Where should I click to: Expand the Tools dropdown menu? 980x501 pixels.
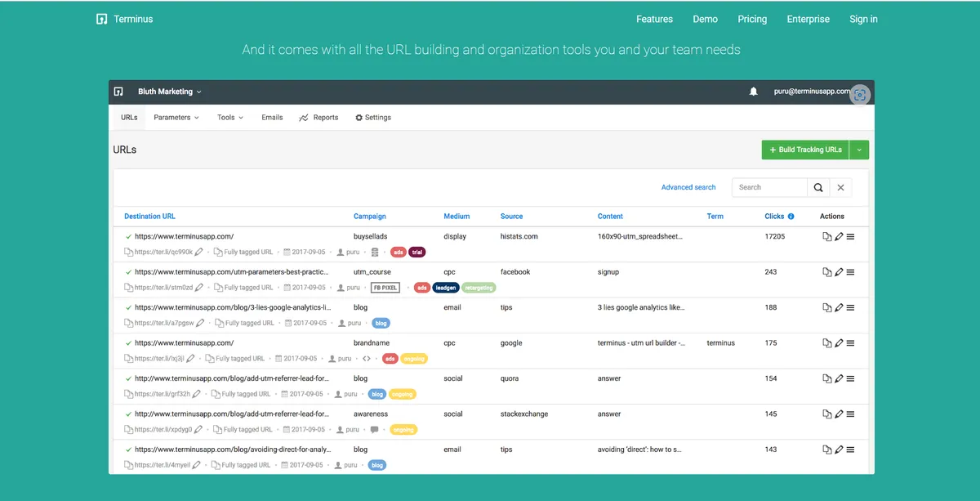click(230, 118)
